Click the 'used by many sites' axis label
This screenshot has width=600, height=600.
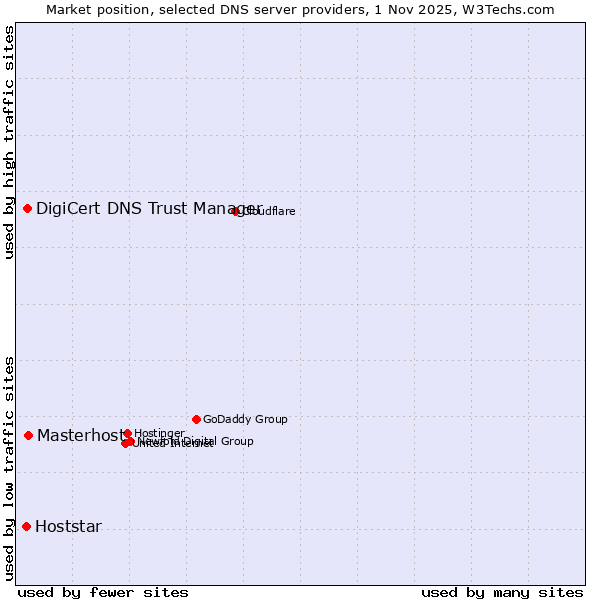pyautogui.click(x=502, y=592)
